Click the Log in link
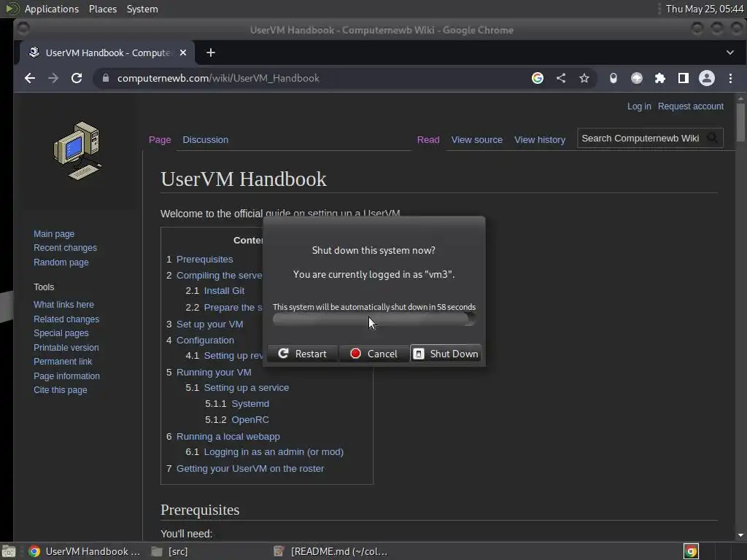Image resolution: width=747 pixels, height=560 pixels. click(639, 106)
